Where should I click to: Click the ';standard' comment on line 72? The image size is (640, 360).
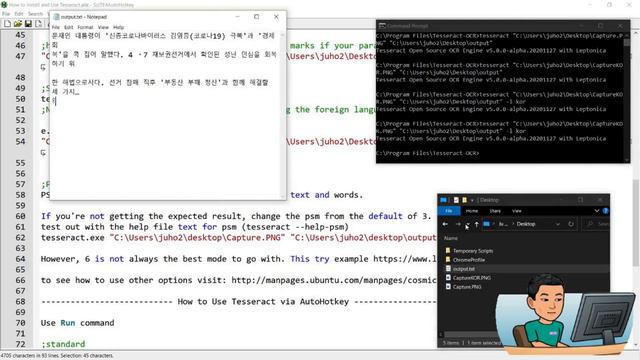(63, 344)
